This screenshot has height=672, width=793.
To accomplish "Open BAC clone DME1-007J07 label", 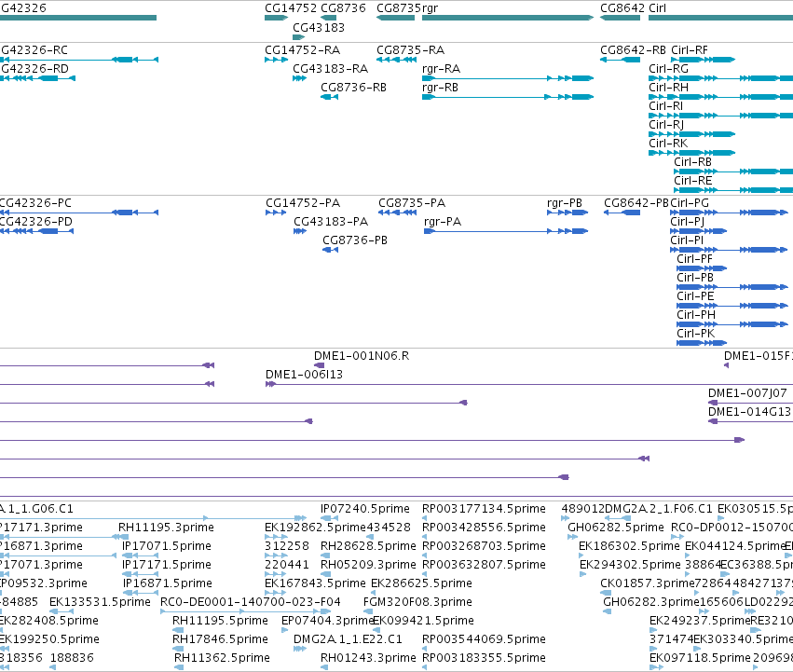I will point(747,393).
